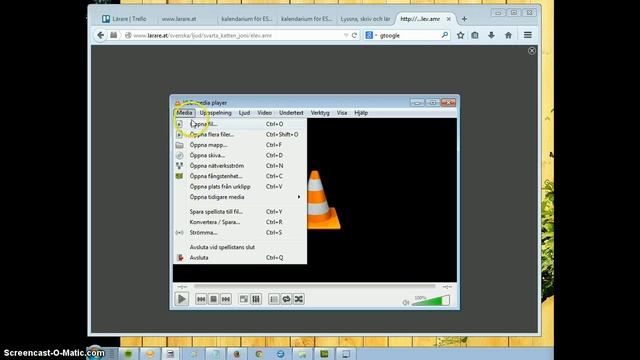Select Spara spellista till fil...
Screen dimensions: 640x360
tap(240, 212)
